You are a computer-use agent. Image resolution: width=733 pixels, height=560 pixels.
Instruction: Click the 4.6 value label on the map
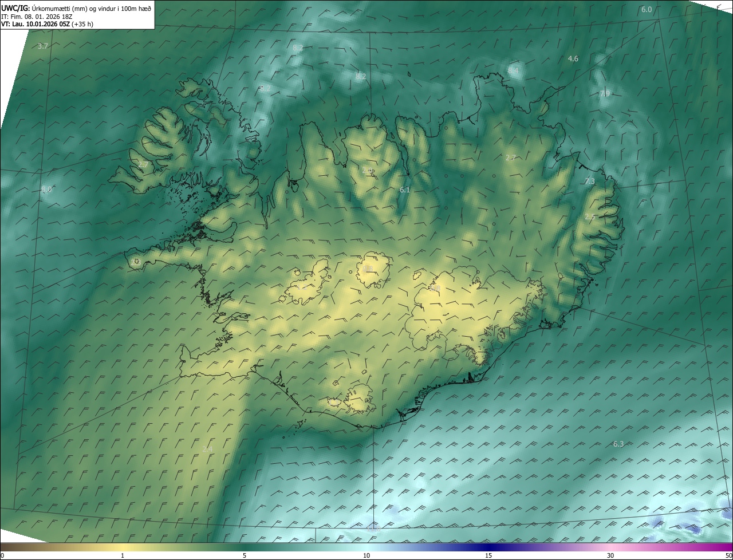pyautogui.click(x=573, y=59)
